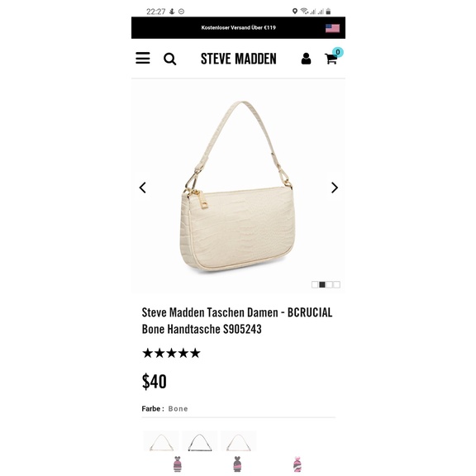Tap the first bottom bar figure icon
Screen dimensions: 476x476
point(178,464)
